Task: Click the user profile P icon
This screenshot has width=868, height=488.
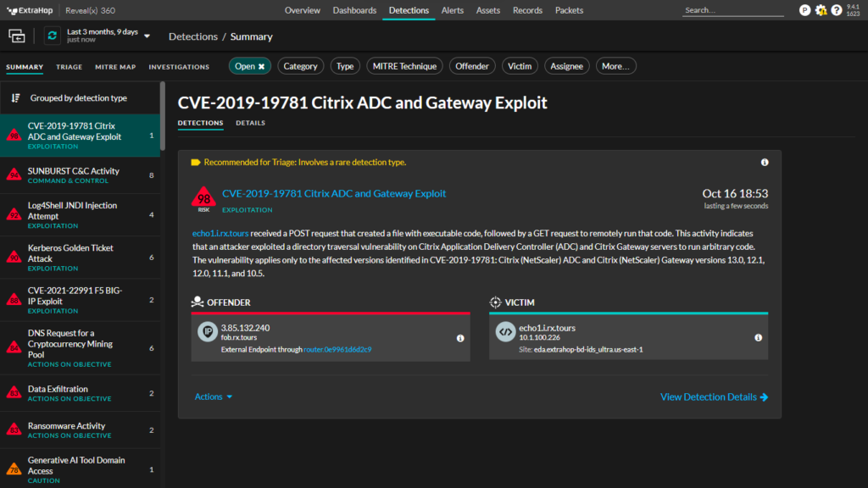Action: (x=804, y=10)
